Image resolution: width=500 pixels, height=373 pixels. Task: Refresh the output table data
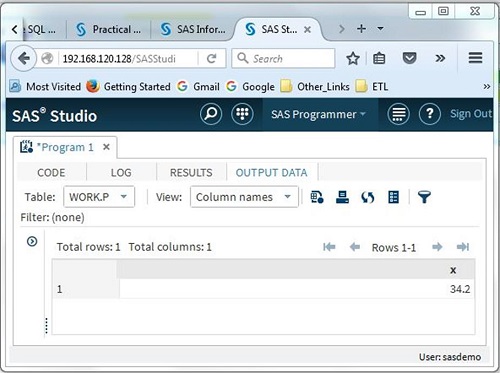coord(368,197)
